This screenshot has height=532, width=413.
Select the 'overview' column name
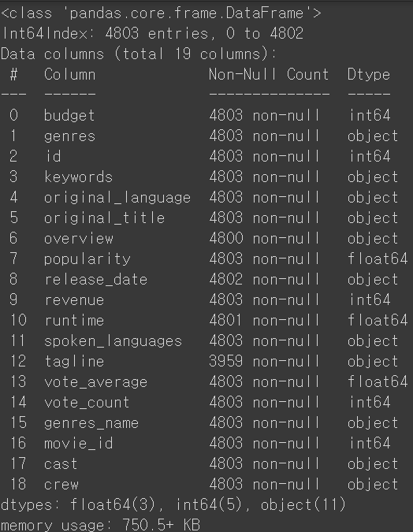click(78, 238)
